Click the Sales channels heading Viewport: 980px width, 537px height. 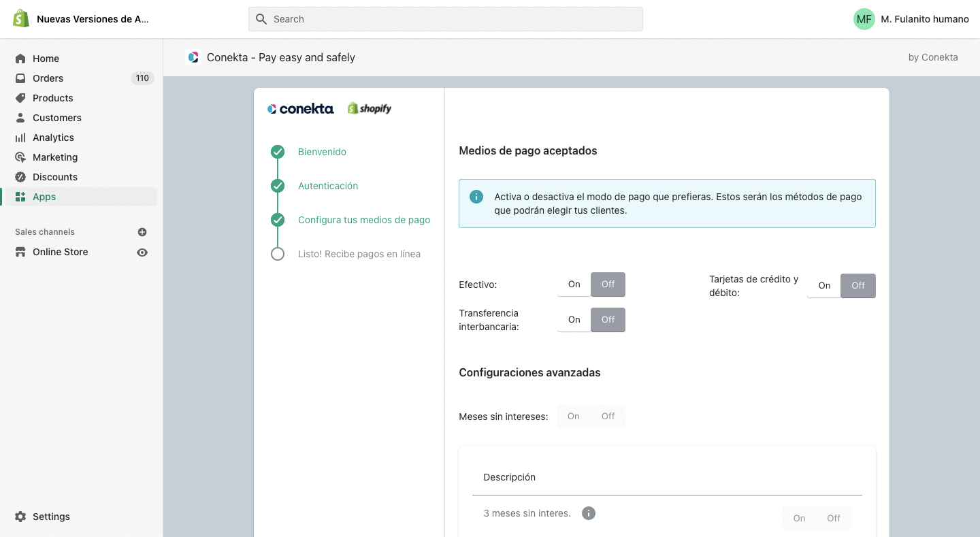coord(45,232)
